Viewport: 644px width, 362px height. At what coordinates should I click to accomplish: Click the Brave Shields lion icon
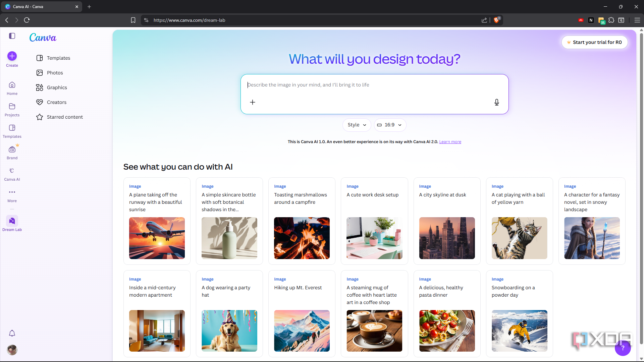497,20
